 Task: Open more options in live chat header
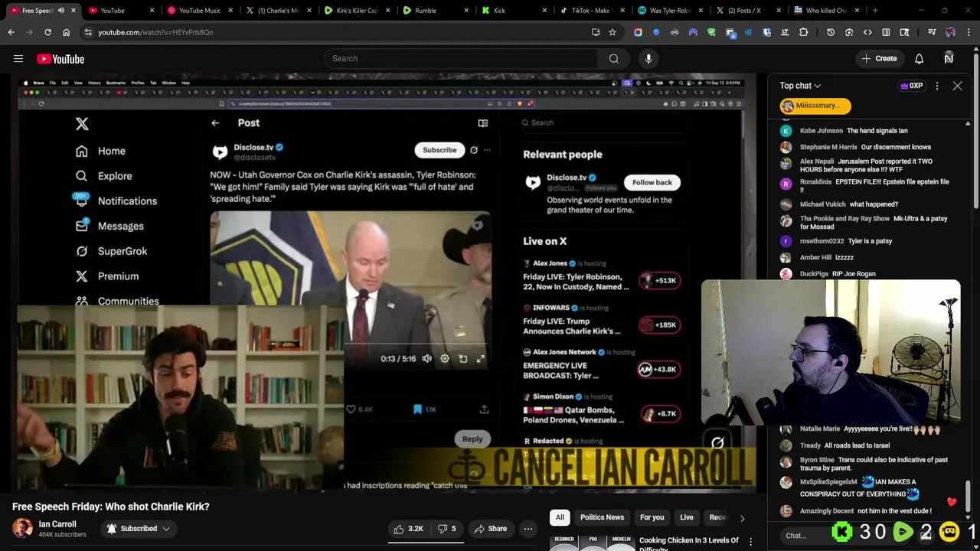coord(937,86)
